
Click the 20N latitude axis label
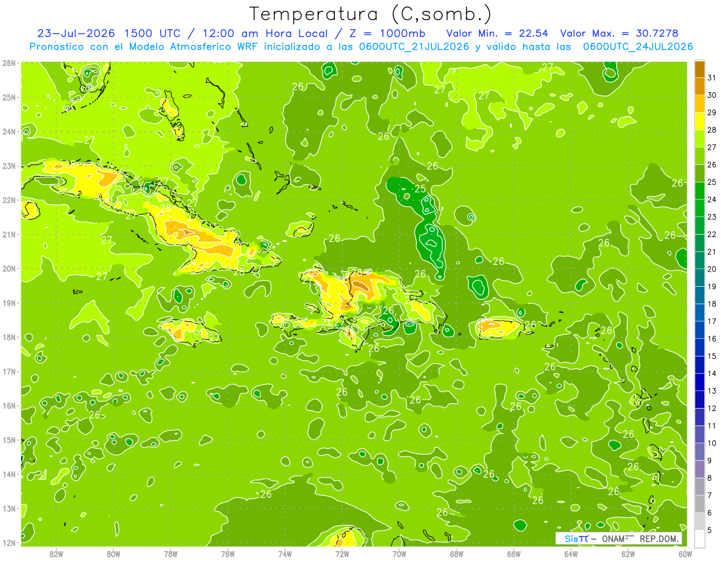pyautogui.click(x=8, y=268)
